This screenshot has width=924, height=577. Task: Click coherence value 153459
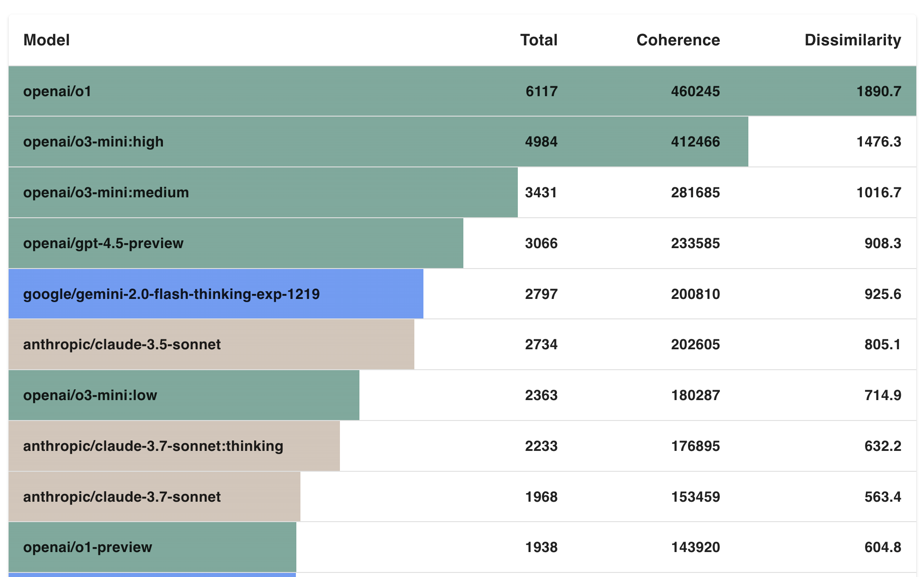point(695,497)
